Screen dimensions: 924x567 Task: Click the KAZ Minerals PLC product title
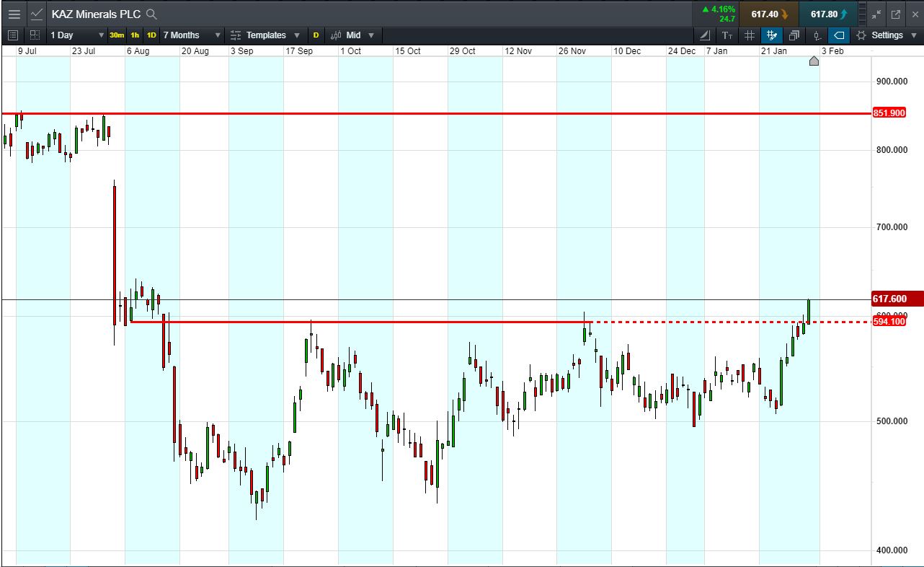[96, 14]
